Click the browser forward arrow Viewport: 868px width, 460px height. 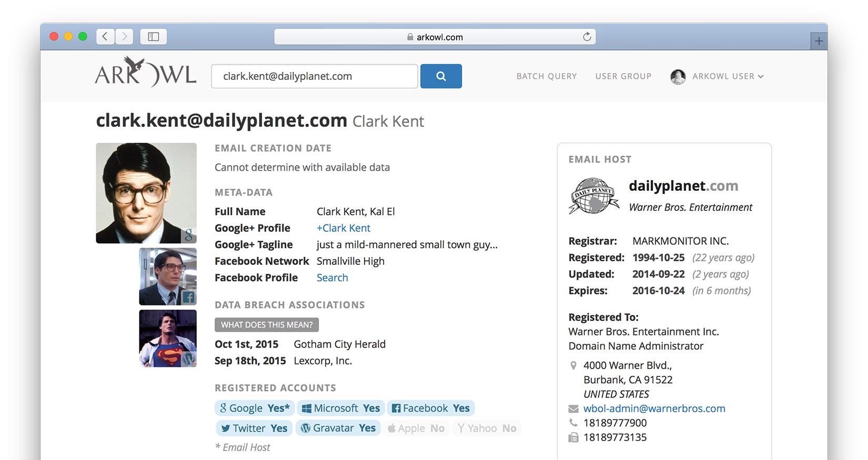pyautogui.click(x=124, y=36)
